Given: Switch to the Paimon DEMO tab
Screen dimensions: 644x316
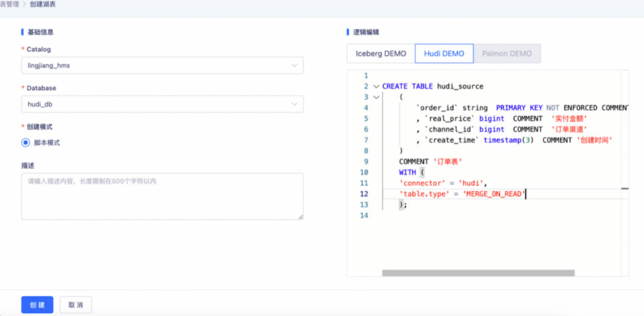Looking at the screenshot, I should (507, 54).
